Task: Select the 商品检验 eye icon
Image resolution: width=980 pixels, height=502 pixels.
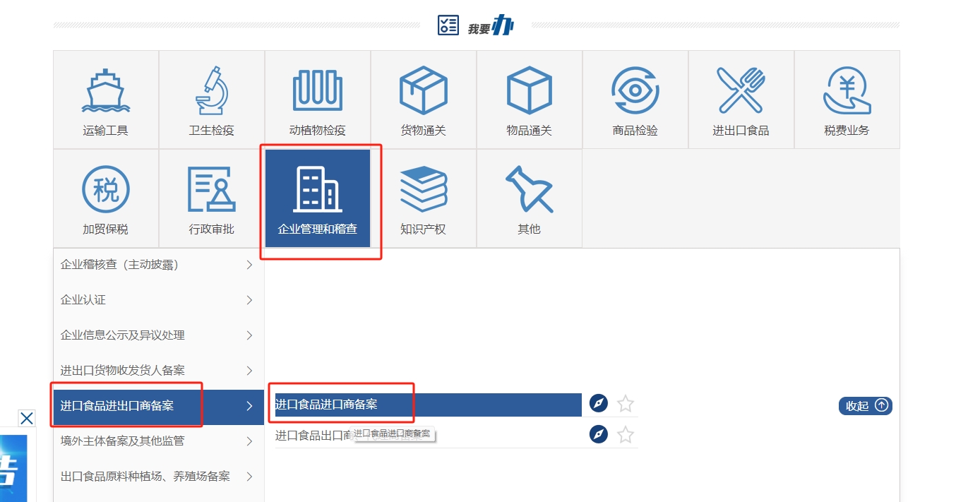Action: click(x=635, y=92)
